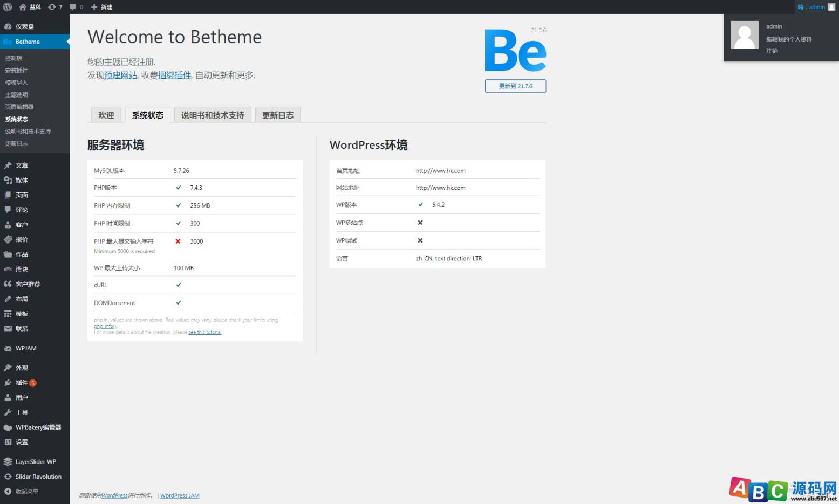Open the php info() link
Screen dimensions: 839x504
105,326
